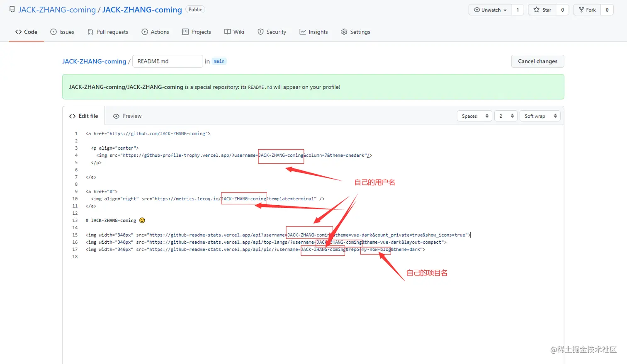Click the Cancel changes button
Viewport: 627px width, 364px height.
coord(537,61)
